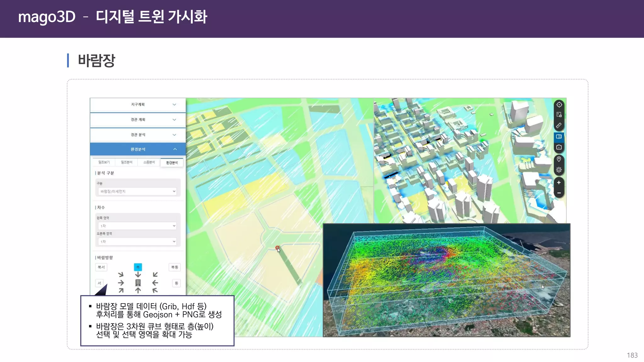Click the crosshair locate icon in map toolbar
Image resolution: width=644 pixels, height=362 pixels.
[559, 105]
